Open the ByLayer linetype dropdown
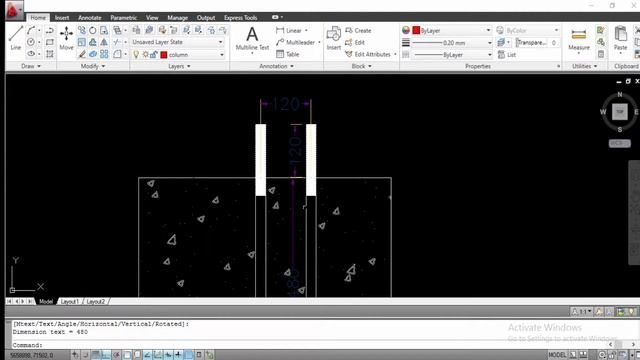640x360 pixels. [451, 54]
